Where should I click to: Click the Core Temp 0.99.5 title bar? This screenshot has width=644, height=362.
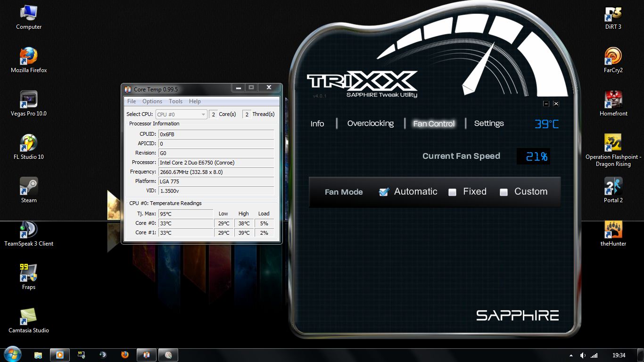click(x=156, y=89)
